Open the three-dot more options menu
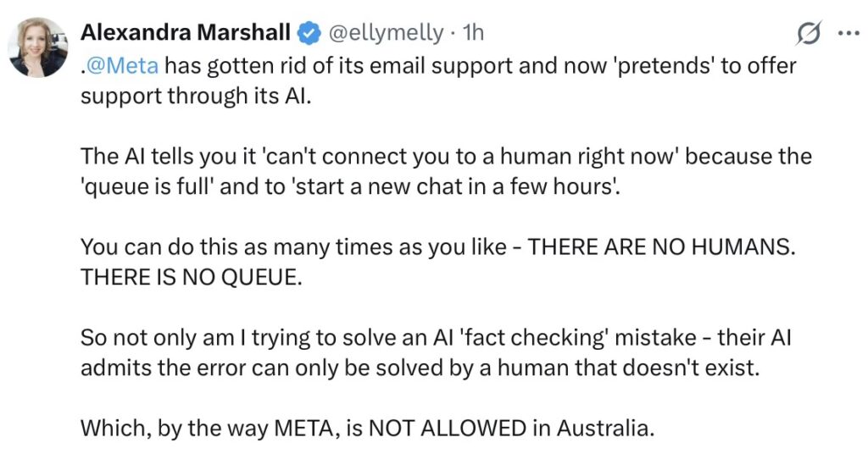The height and width of the screenshot is (454, 868). (x=848, y=33)
